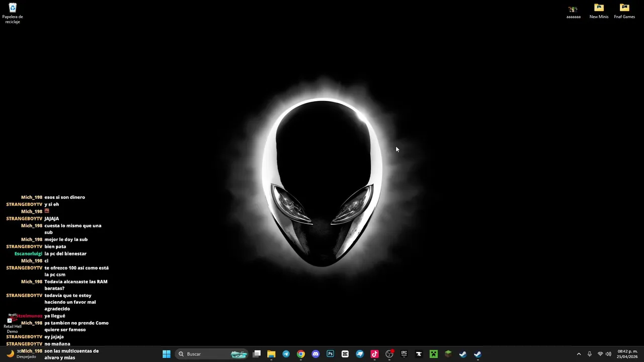Open Discord from the taskbar
The height and width of the screenshot is (362, 644).
pos(315,354)
